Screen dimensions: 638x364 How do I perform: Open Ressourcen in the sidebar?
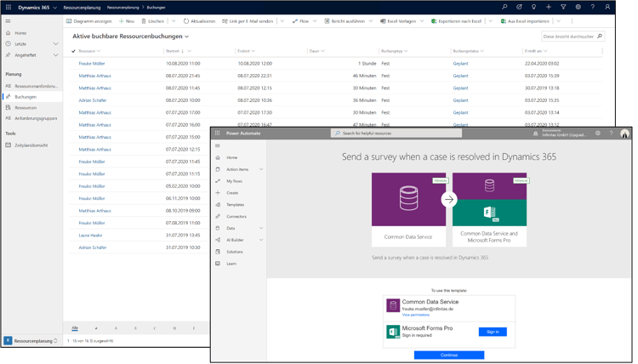[x=26, y=108]
